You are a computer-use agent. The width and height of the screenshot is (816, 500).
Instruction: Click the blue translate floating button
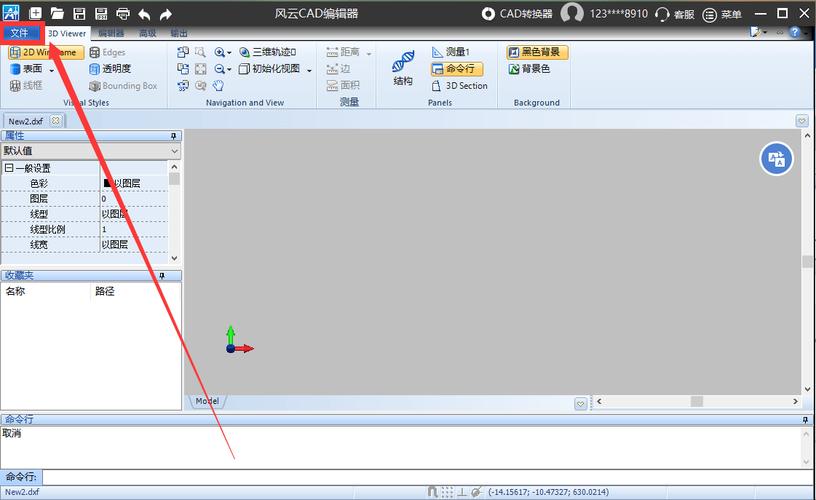(x=777, y=158)
